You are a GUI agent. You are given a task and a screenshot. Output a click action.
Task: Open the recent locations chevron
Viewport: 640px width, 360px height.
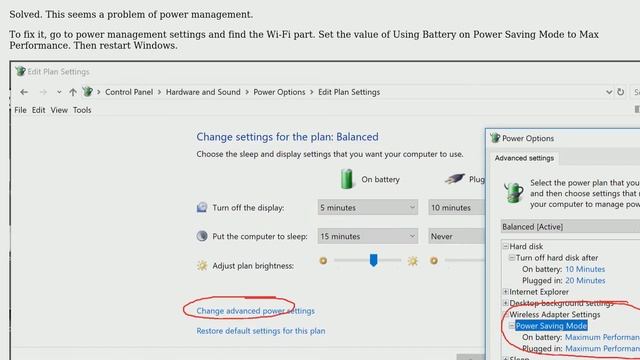click(x=59, y=92)
